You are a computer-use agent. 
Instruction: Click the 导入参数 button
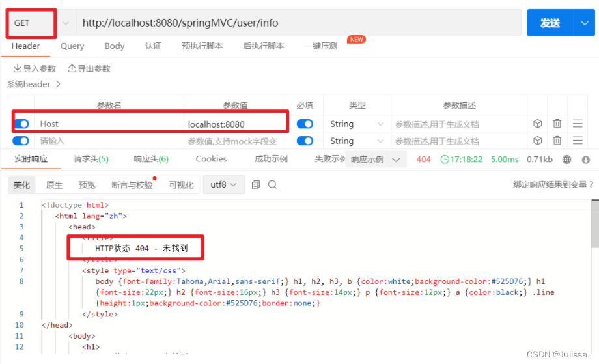[35, 68]
